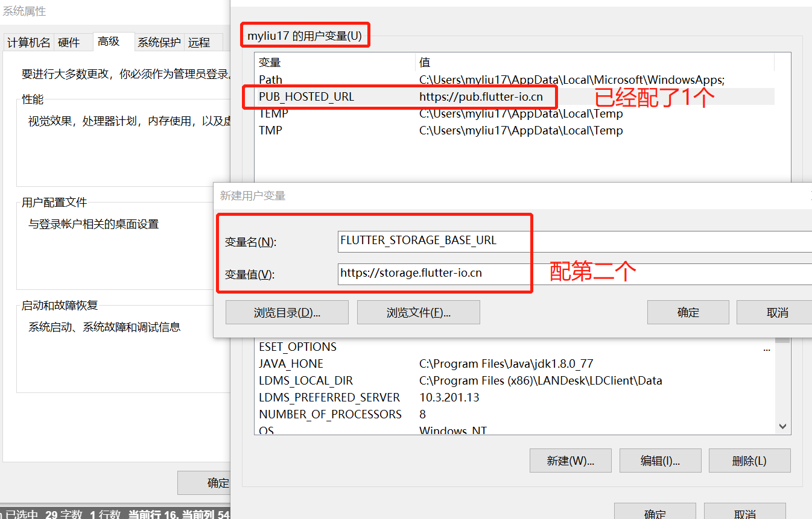Click the 变量 column header in user variables

click(335, 62)
